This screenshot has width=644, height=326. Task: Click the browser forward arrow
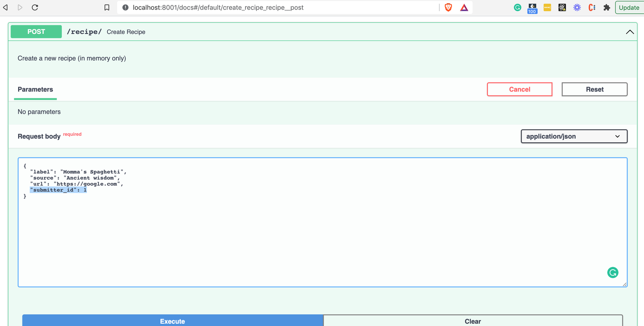tap(20, 7)
